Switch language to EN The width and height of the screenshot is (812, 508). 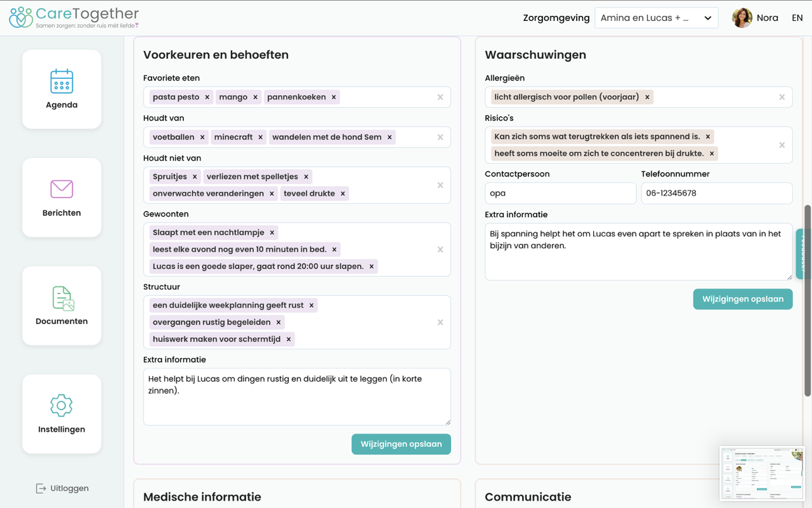797,18
